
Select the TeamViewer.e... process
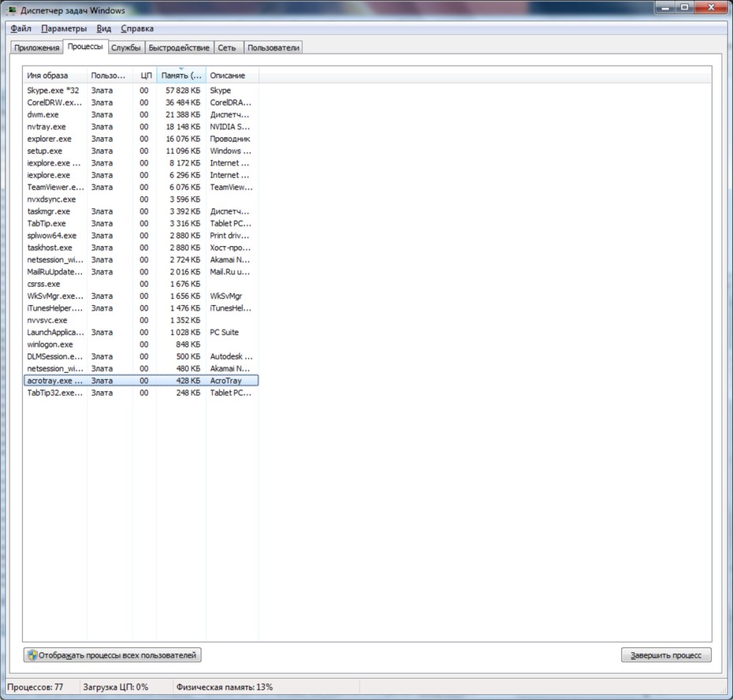141,187
